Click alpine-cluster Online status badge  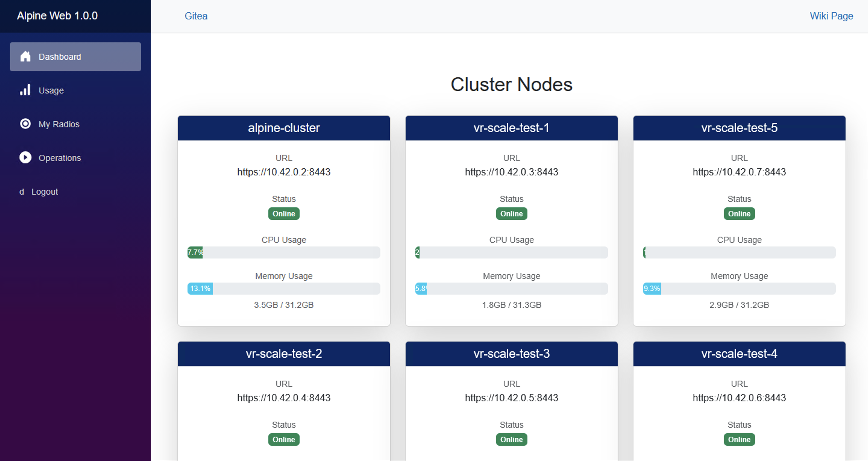pyautogui.click(x=284, y=214)
